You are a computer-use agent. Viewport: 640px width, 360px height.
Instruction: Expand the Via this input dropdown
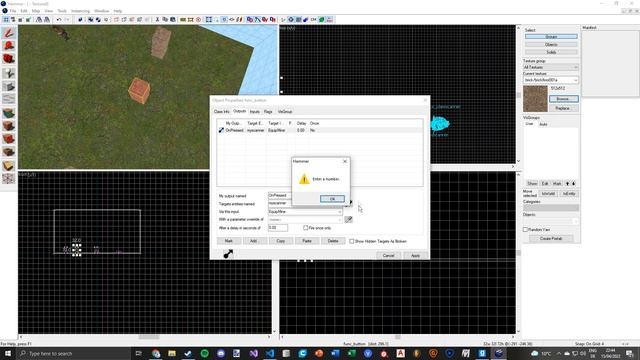(339, 212)
